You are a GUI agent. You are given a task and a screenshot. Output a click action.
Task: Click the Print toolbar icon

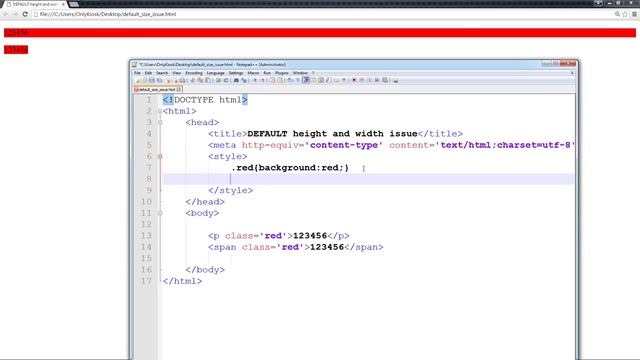182,80
